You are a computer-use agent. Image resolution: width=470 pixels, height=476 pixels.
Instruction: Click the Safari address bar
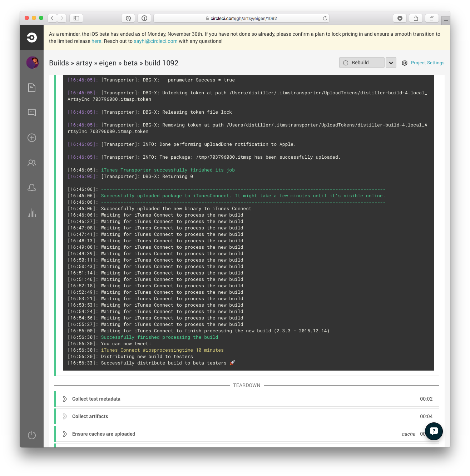tap(241, 18)
